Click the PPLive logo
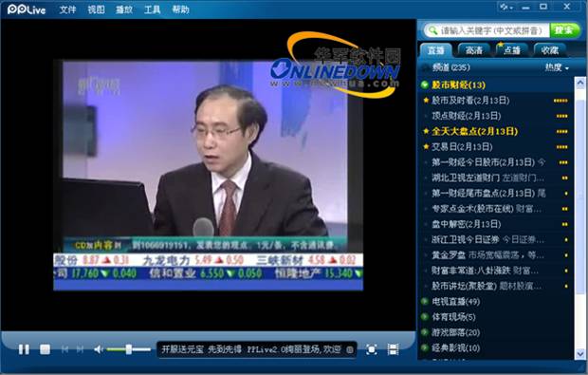 [27, 9]
